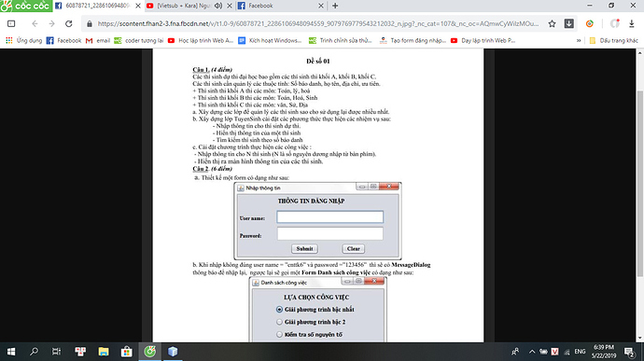
Task: Open File Explorer from the taskbar
Action: coord(104,352)
